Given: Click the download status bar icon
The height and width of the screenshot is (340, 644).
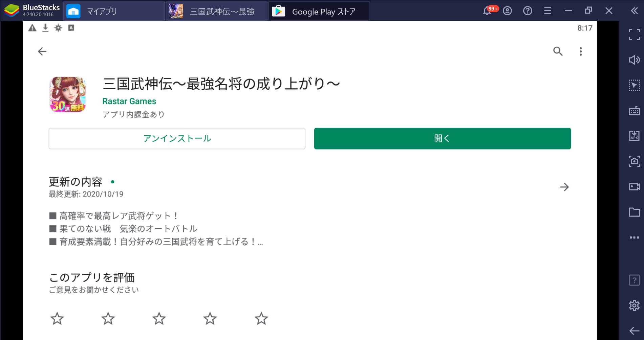Looking at the screenshot, I should [45, 28].
